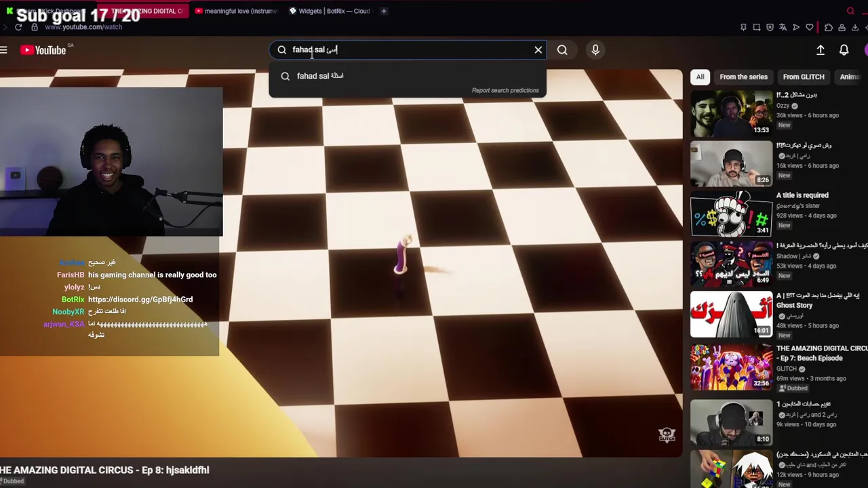This screenshot has width=868, height=488.
Task: Click the Dubbed badge under Beach Episode
Action: click(793, 388)
